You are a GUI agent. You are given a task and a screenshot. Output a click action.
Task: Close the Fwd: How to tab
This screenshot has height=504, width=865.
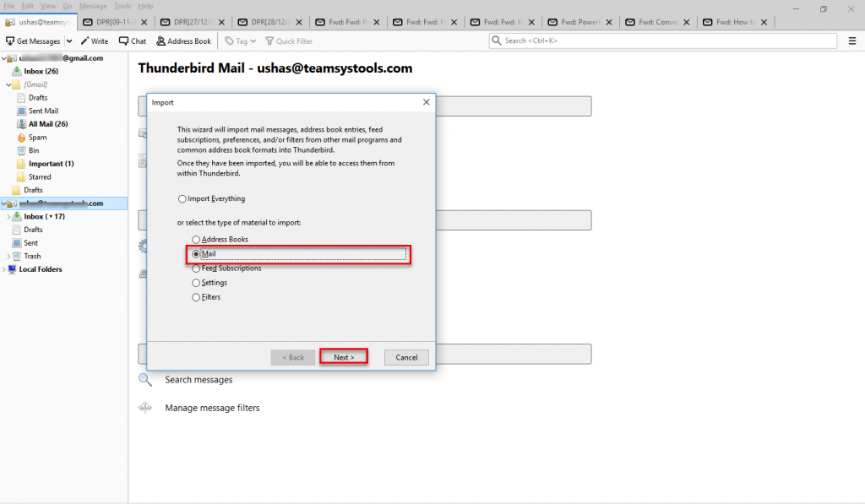764,22
